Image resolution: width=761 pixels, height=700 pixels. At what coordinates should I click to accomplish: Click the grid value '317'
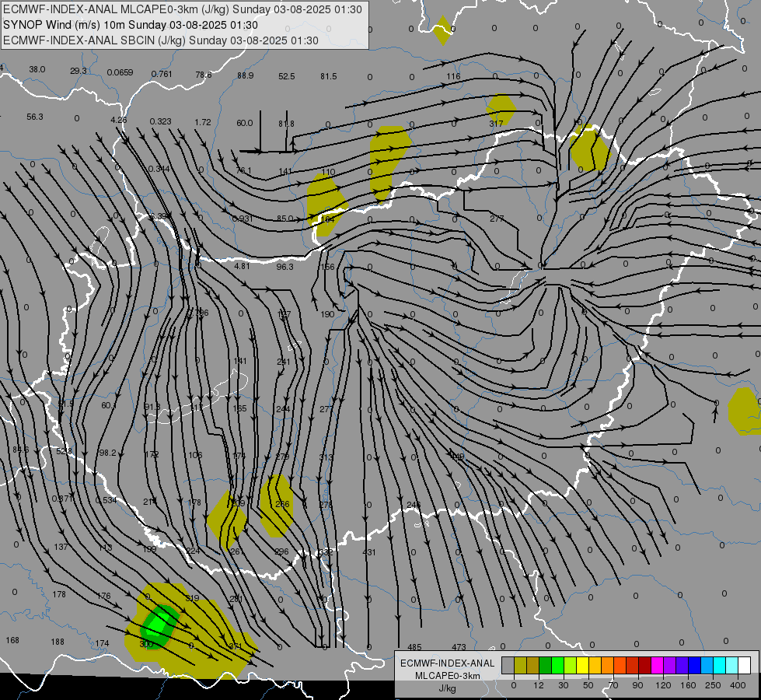pyautogui.click(x=495, y=124)
